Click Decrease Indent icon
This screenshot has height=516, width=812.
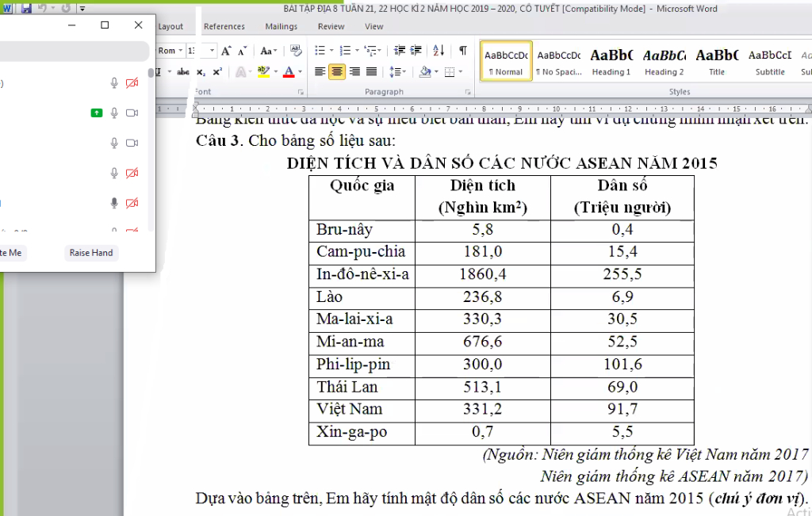pos(400,51)
